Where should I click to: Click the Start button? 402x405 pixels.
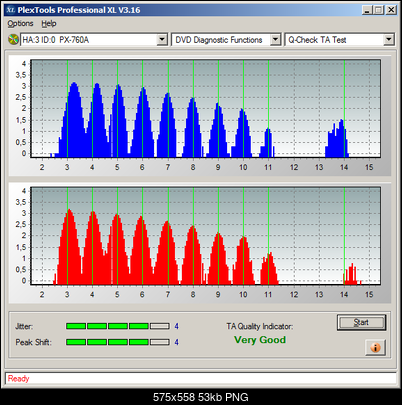pos(361,322)
